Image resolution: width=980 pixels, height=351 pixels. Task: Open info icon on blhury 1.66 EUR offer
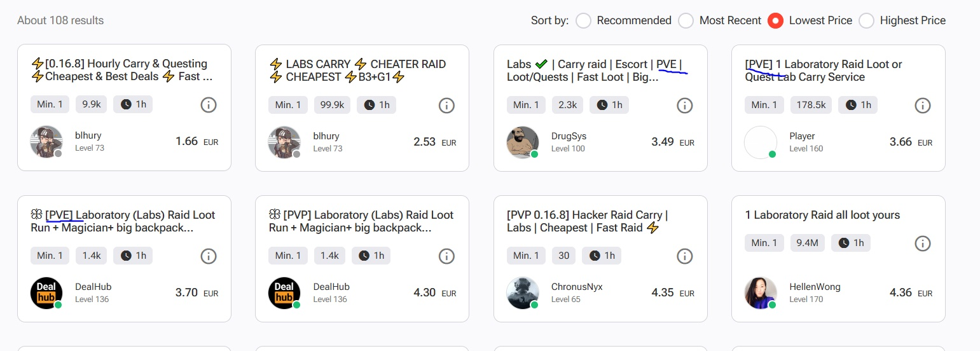click(209, 105)
